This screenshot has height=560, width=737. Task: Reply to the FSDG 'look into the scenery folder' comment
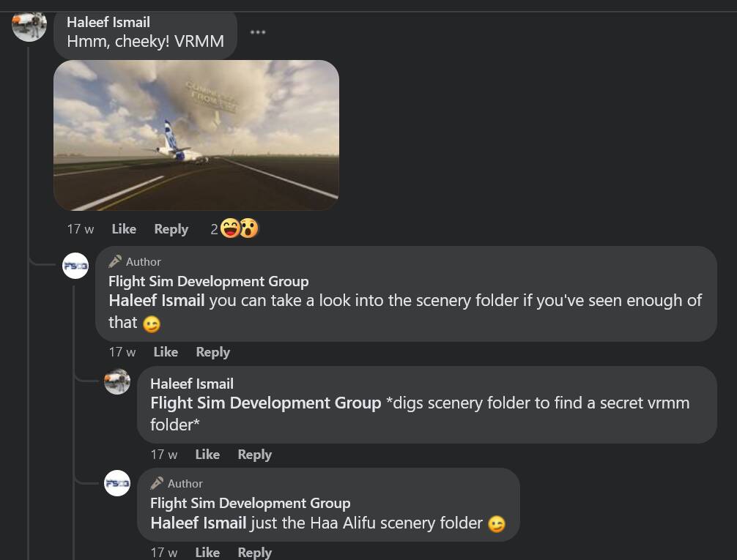click(x=213, y=352)
